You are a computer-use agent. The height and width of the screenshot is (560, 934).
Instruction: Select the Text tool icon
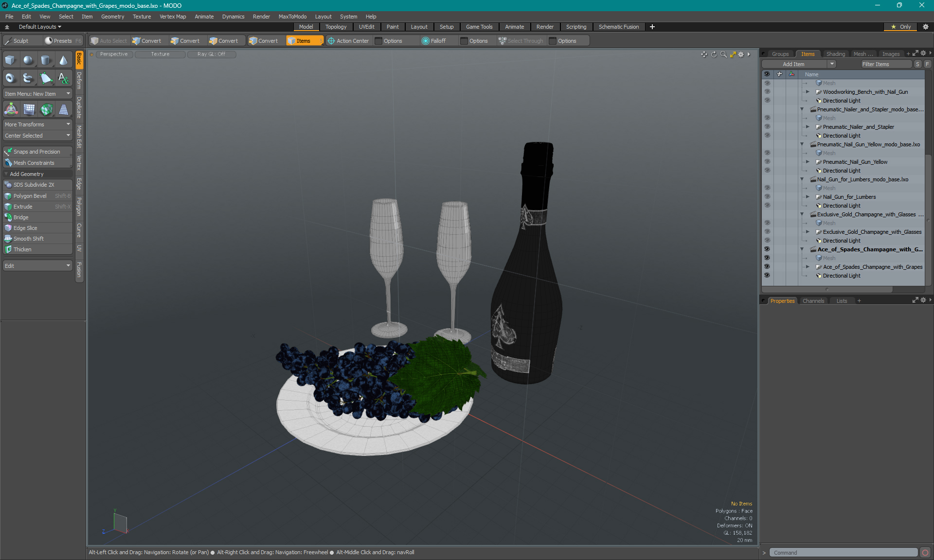click(63, 78)
